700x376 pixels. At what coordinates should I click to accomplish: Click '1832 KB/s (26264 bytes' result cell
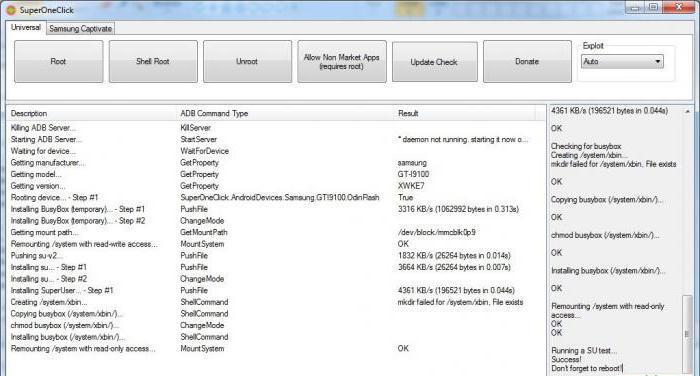(x=454, y=255)
